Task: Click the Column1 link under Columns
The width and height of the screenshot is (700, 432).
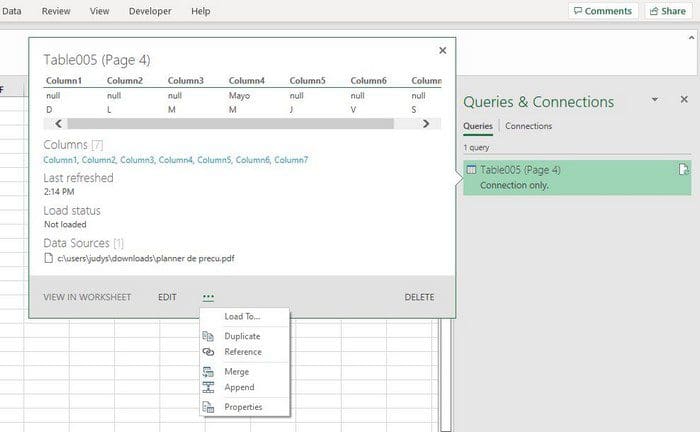Action: coord(60,160)
